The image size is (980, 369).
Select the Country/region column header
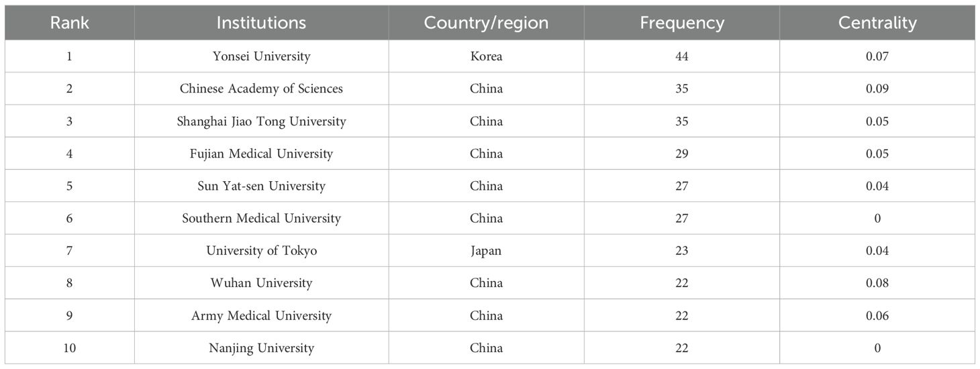tap(486, 23)
